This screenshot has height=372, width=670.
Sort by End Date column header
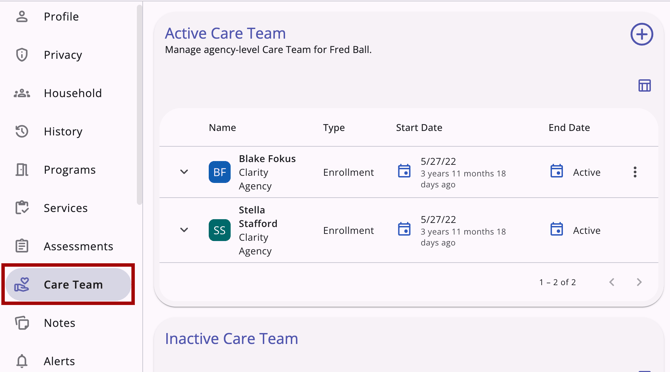pos(569,128)
